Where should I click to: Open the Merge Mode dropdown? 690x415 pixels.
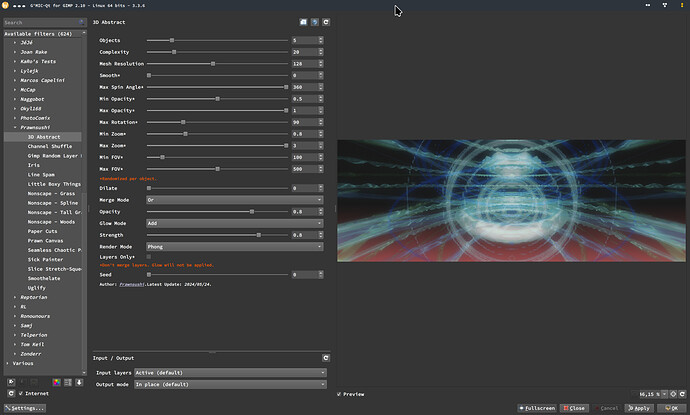(235, 200)
